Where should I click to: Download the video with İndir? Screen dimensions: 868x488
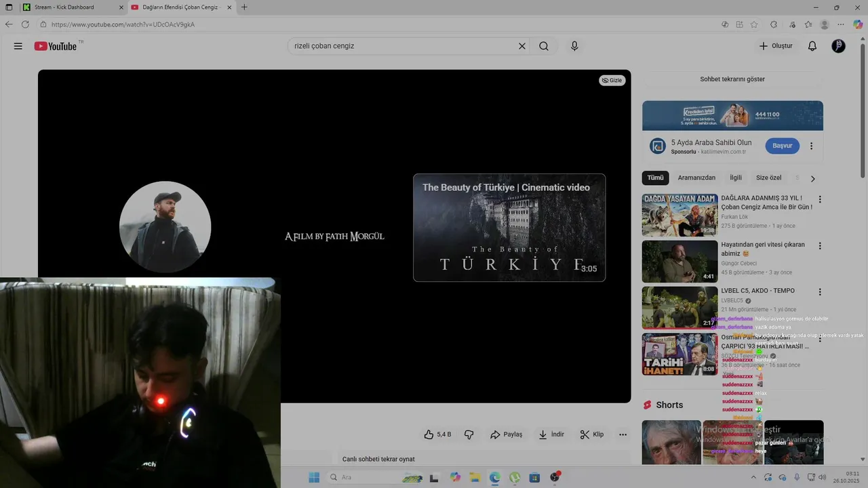click(x=551, y=434)
